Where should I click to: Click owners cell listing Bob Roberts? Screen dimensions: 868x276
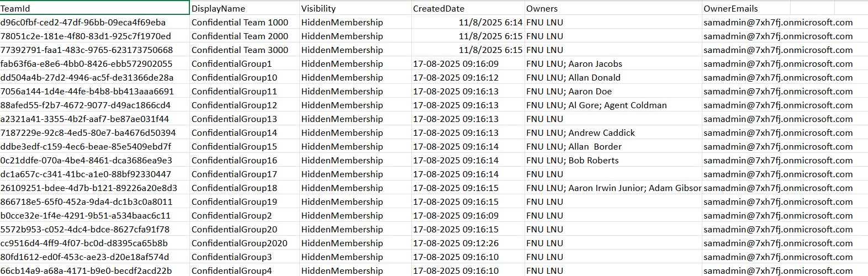pyautogui.click(x=612, y=160)
